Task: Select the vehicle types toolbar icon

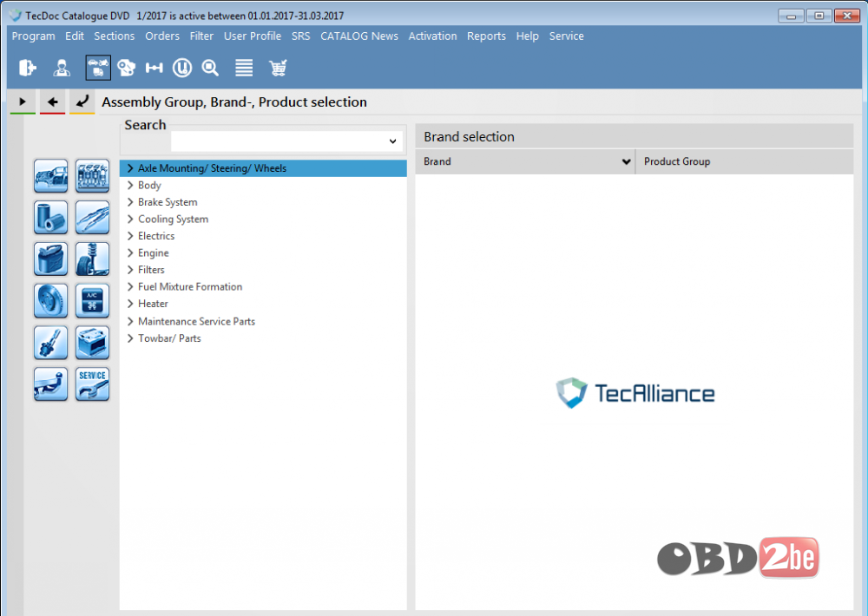Action: click(98, 68)
